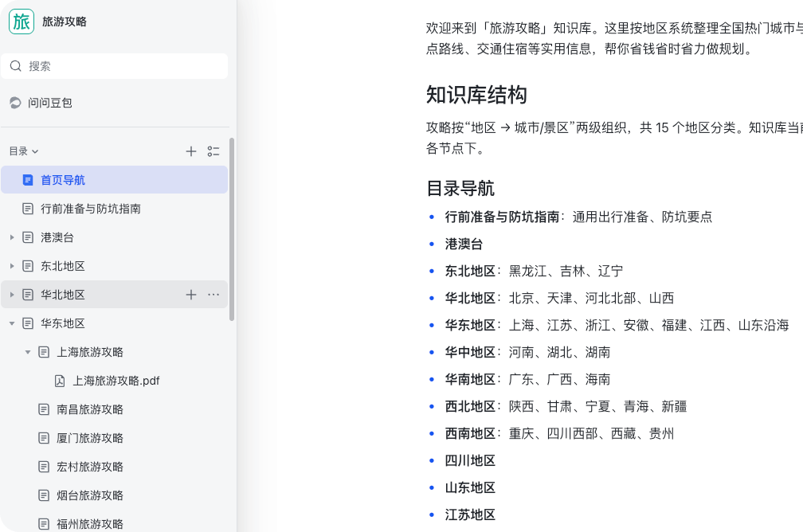803x532 pixels.
Task: Click the magnifier icon in search box
Action: [x=16, y=66]
